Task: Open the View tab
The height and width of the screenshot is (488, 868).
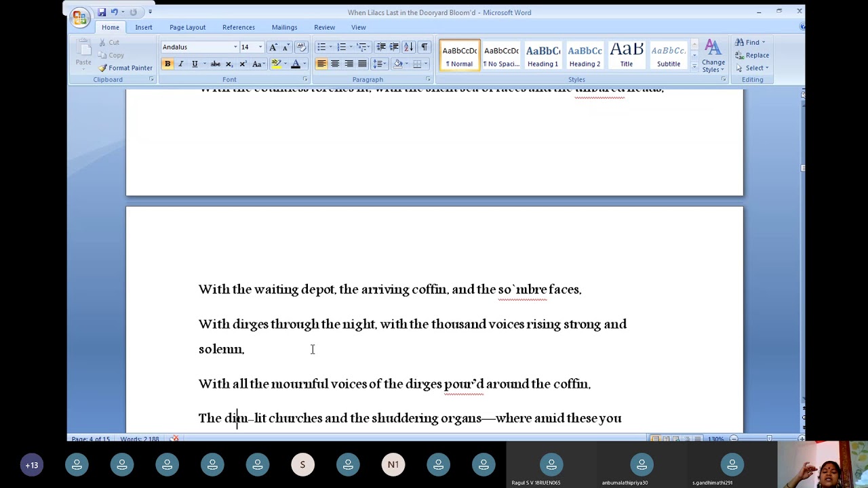Action: 359,27
